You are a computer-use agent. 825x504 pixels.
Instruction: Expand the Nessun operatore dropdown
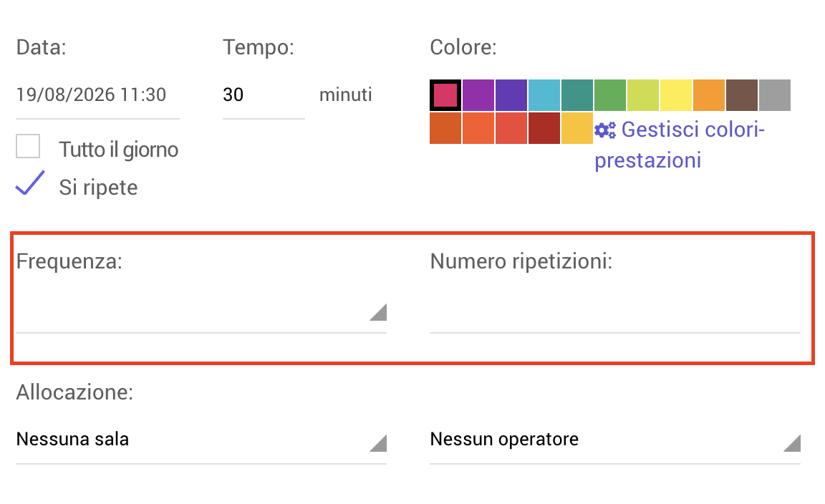pos(615,440)
